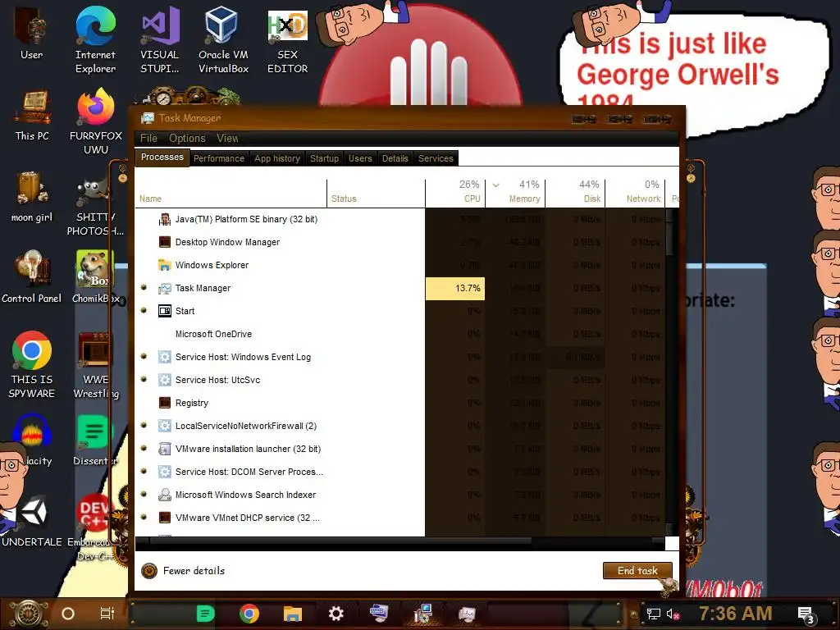Open Settings gear on the taskbar
840x630 pixels.
336,614
